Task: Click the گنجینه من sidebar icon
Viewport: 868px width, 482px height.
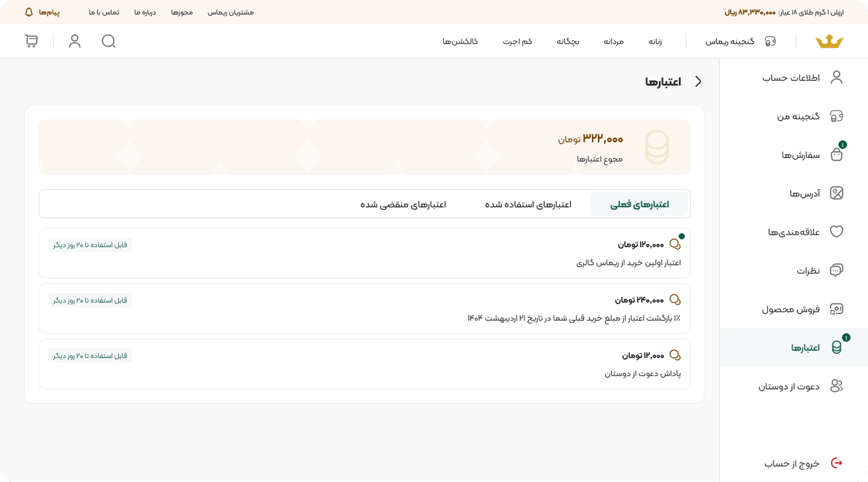Action: click(836, 116)
